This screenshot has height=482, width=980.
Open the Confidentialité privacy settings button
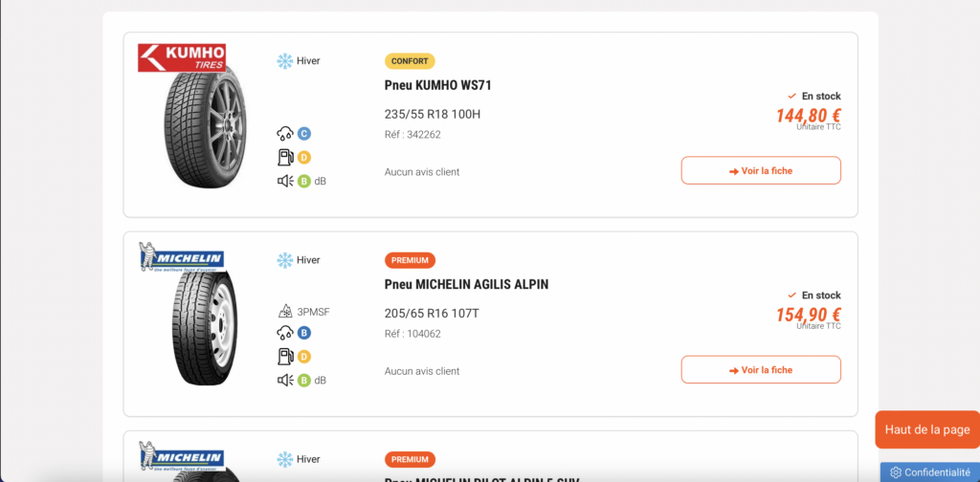tap(930, 472)
